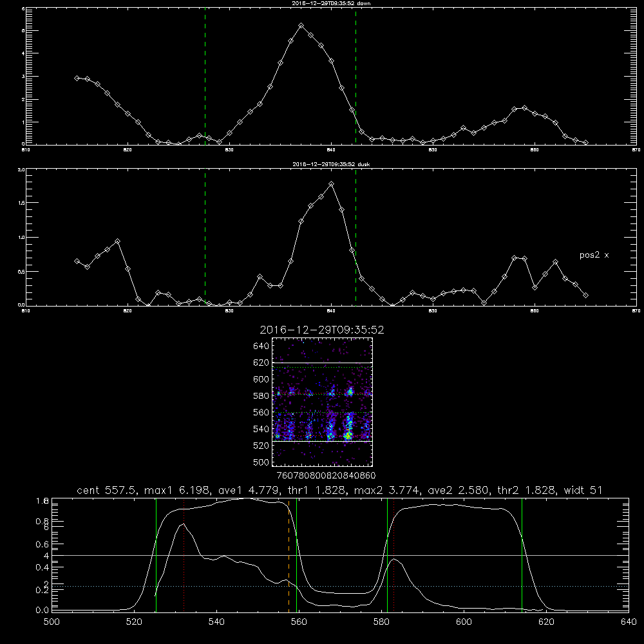Click the '620' x-axis label of bottom plot
Viewport: 644px width, 644px height.
coord(546,622)
